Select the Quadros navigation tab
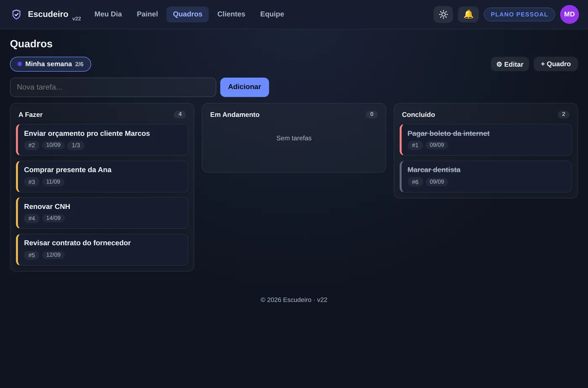Image resolution: width=588 pixels, height=388 pixels. [188, 14]
